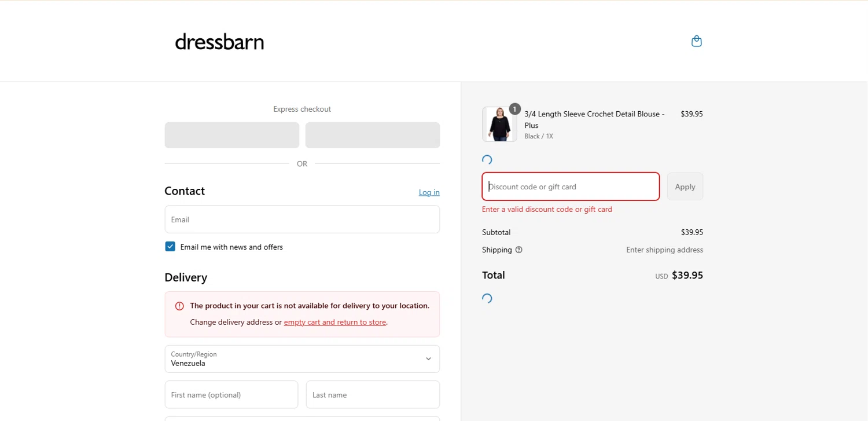This screenshot has height=421, width=868.
Task: Click the blouse product thumbnail
Action: point(499,124)
